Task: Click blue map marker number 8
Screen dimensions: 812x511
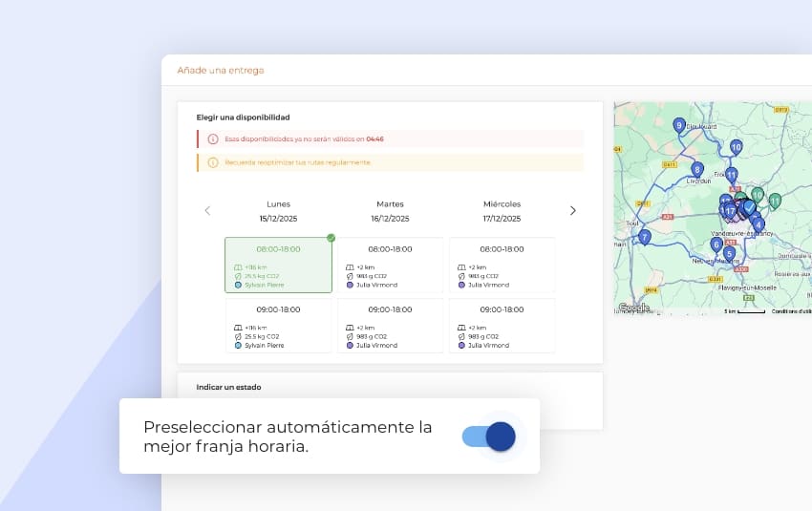Action: tap(697, 169)
